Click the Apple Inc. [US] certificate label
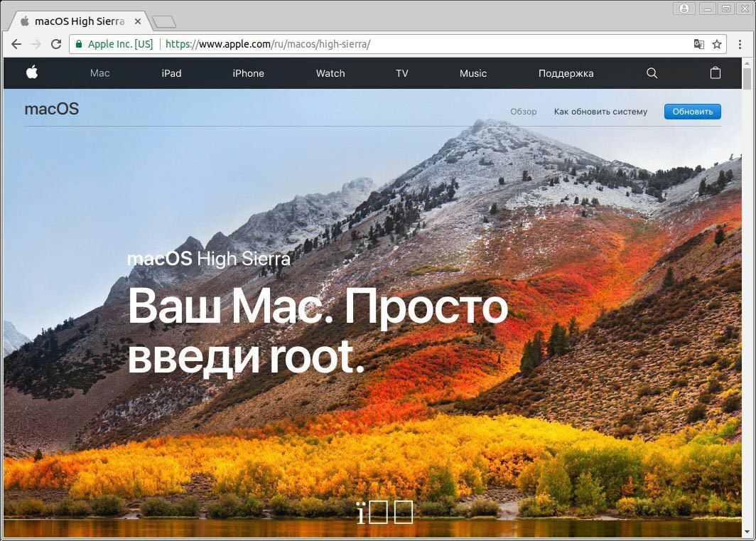The height and width of the screenshot is (541, 756). pyautogui.click(x=120, y=44)
